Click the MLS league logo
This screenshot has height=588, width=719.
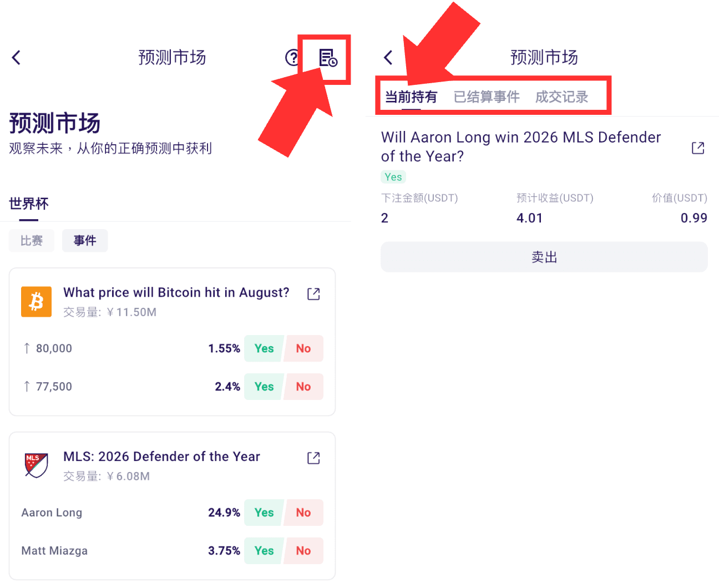[36, 465]
